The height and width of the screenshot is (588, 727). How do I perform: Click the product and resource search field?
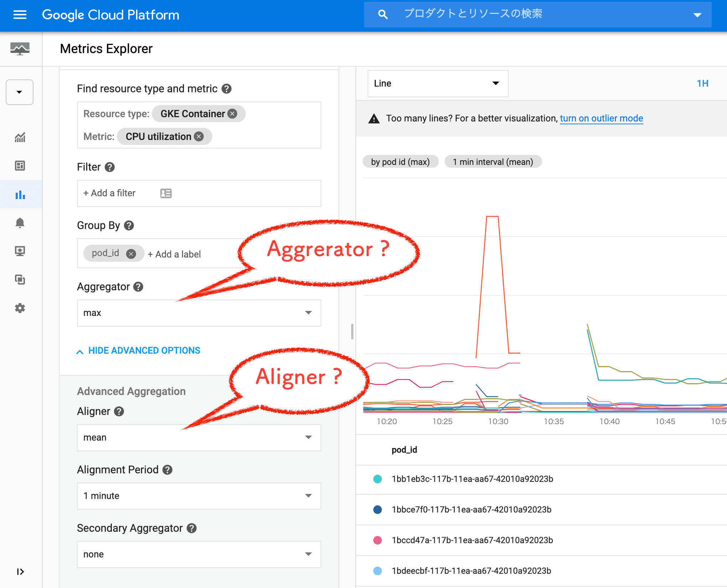(538, 15)
